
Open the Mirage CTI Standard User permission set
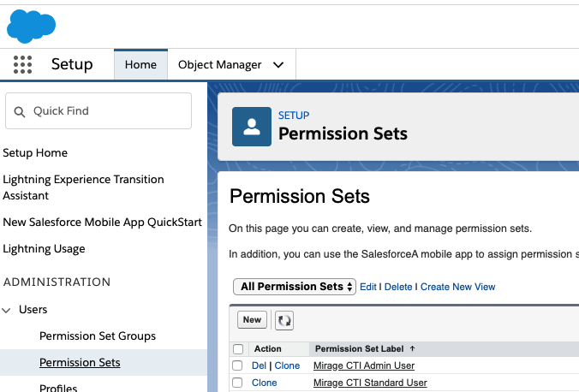click(370, 383)
